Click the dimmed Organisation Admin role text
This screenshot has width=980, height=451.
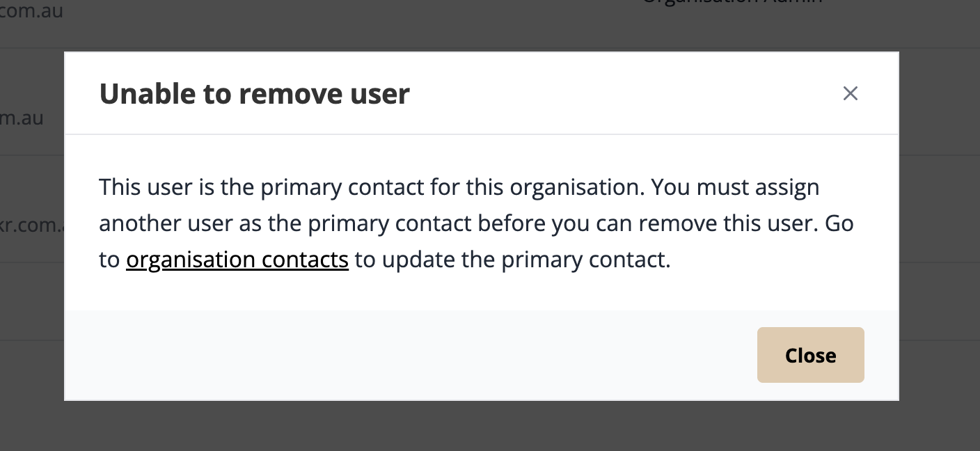click(x=732, y=3)
